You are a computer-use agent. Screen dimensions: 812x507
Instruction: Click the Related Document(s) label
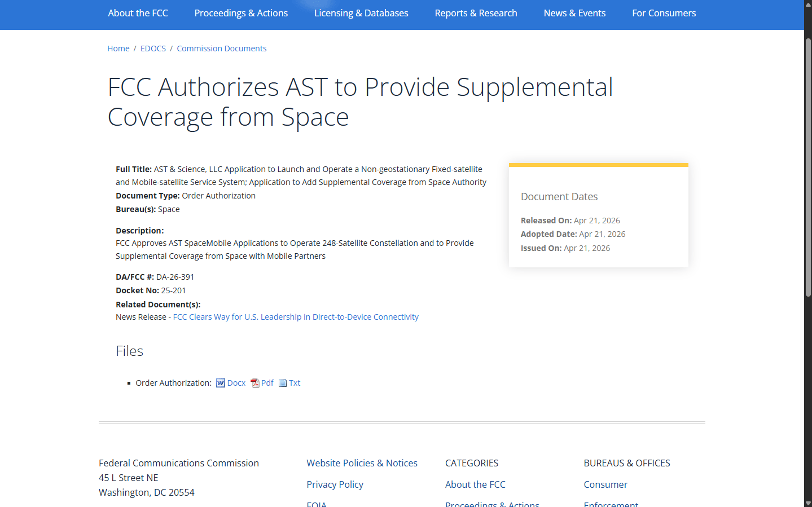pos(158,305)
